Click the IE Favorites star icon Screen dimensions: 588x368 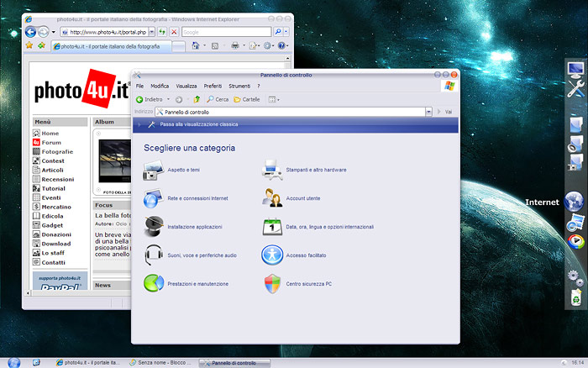click(x=29, y=45)
